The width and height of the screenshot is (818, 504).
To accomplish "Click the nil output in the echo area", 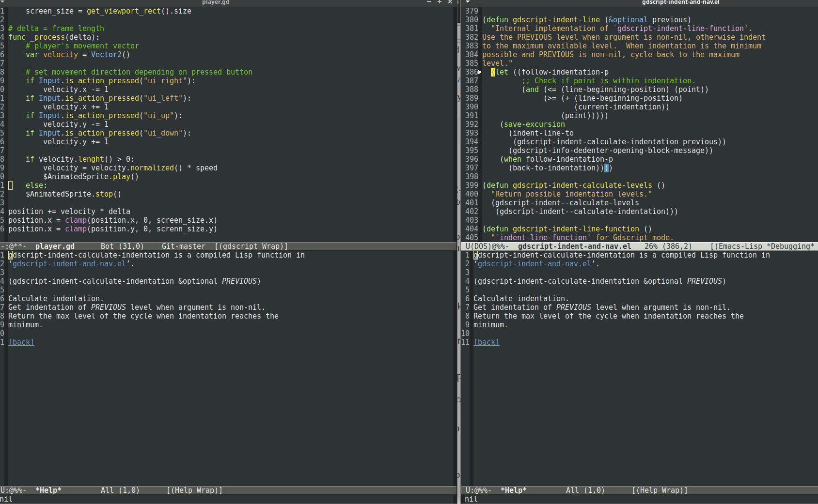I will pos(5,499).
